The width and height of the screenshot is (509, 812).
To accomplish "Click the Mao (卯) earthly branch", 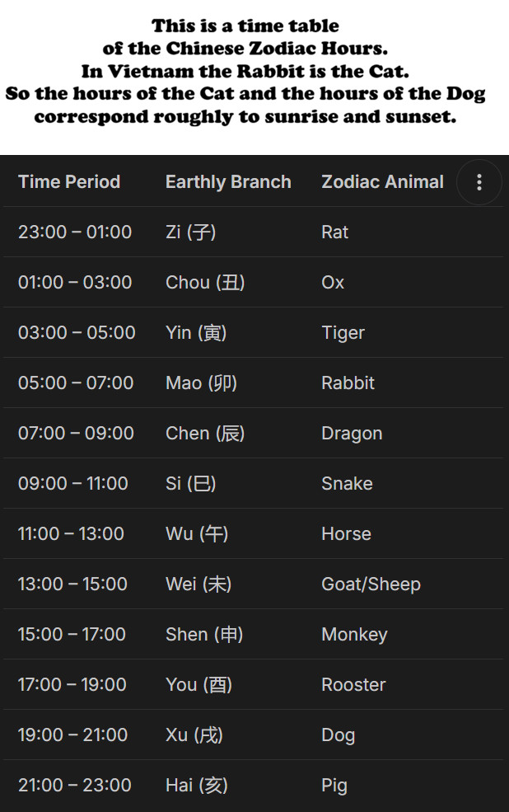I will coord(201,383).
